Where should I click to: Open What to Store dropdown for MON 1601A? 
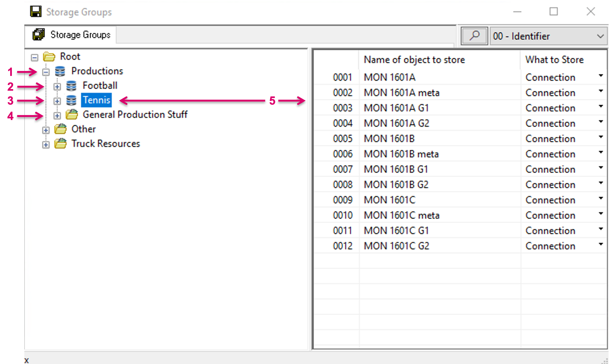coord(601,76)
